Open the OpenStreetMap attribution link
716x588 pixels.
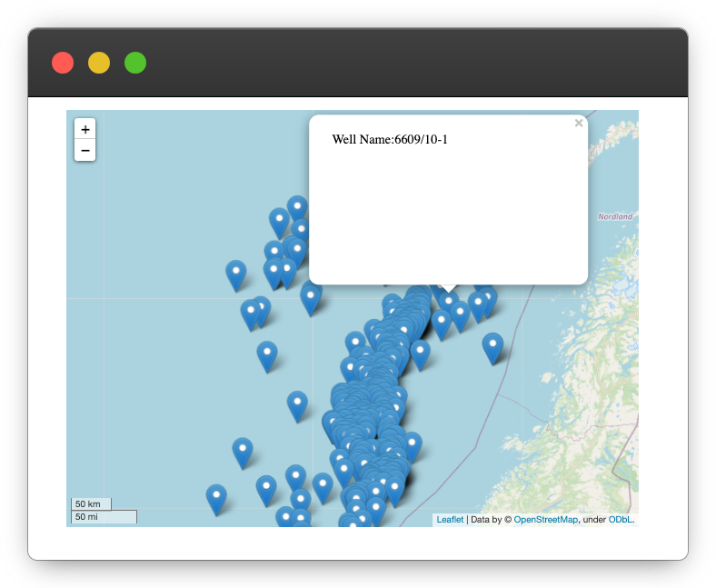[x=545, y=520]
